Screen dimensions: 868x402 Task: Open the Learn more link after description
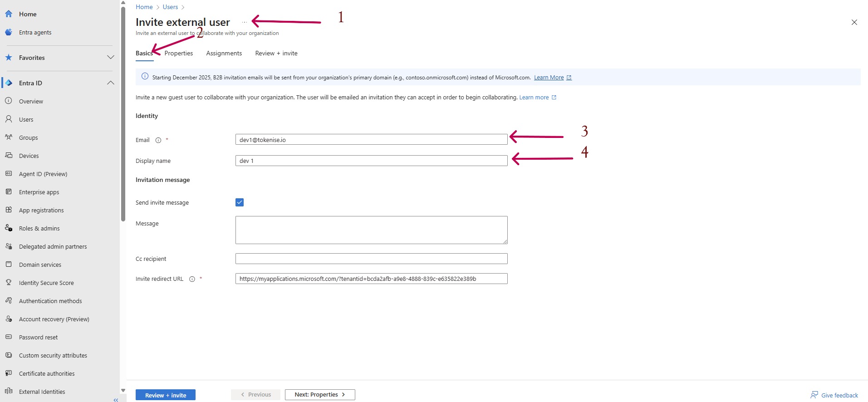[x=534, y=98]
